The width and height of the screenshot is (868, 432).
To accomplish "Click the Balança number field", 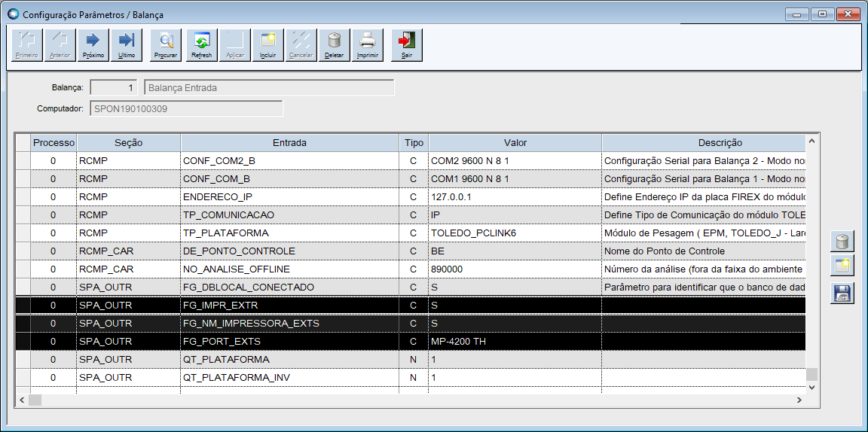I will pyautogui.click(x=115, y=87).
